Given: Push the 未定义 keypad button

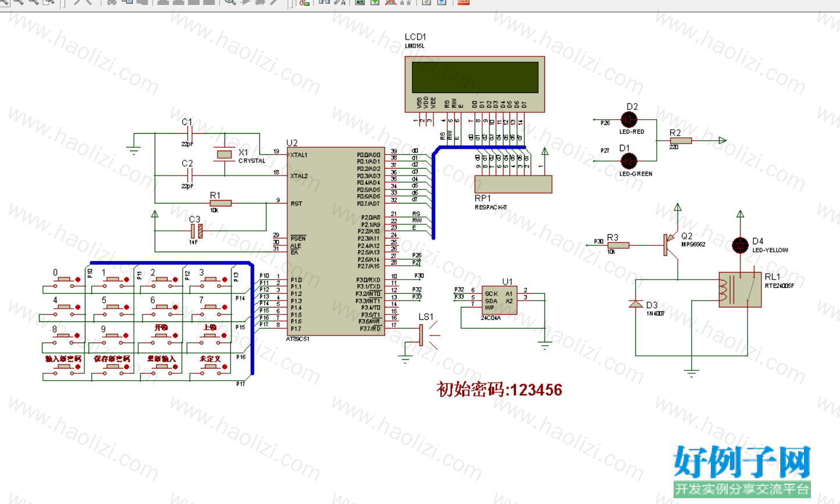Looking at the screenshot, I should pyautogui.click(x=210, y=366).
